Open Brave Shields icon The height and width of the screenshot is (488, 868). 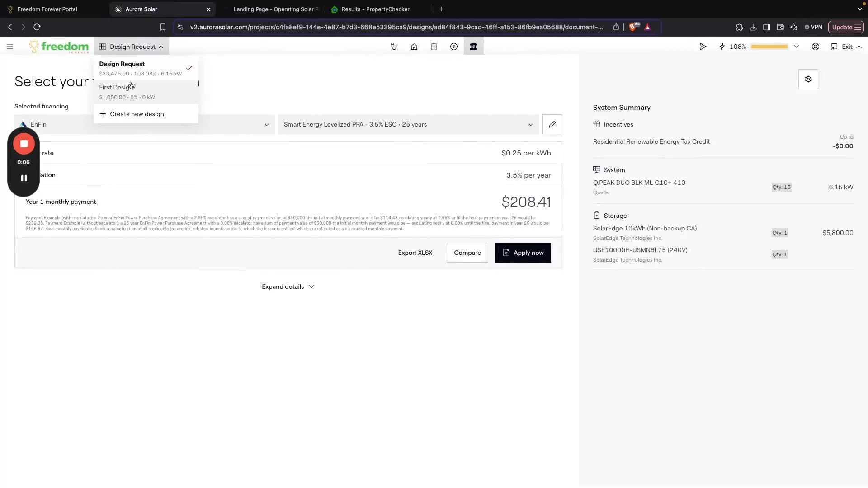point(633,27)
